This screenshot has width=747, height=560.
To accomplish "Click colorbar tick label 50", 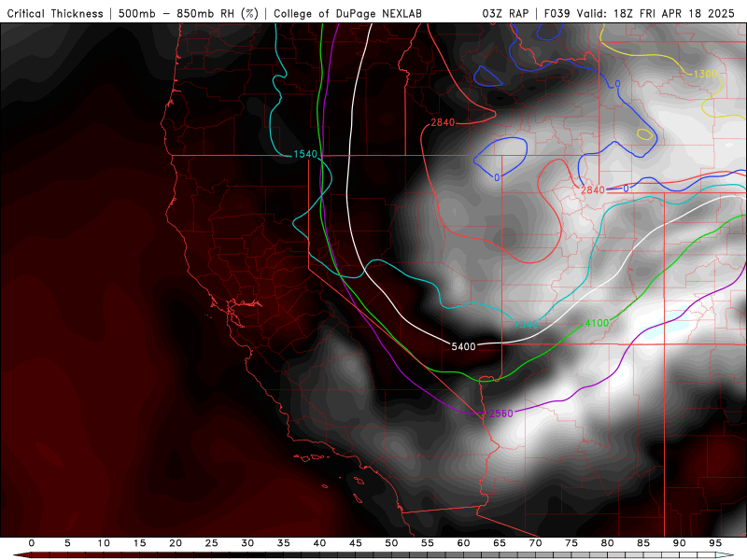I will click(x=391, y=543).
